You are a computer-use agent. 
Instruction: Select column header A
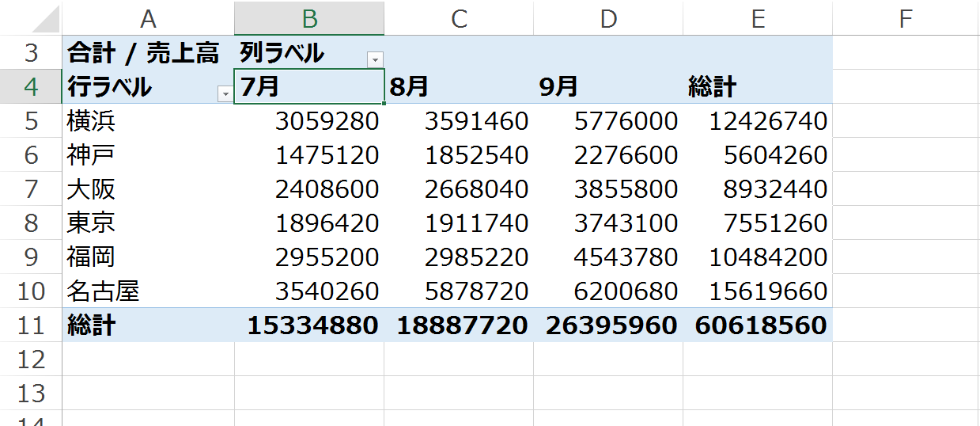[x=148, y=19]
